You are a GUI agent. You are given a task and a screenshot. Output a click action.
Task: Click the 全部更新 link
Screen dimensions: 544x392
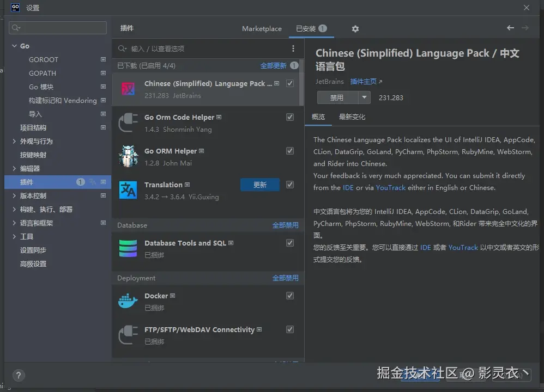274,65
